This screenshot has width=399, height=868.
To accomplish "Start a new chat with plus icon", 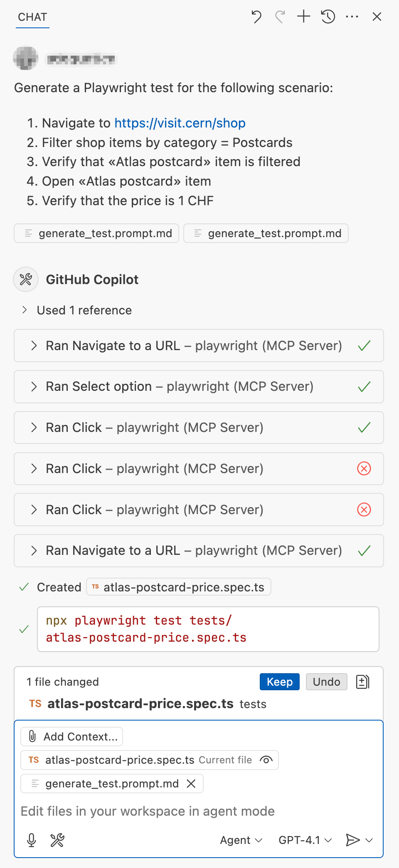I will pyautogui.click(x=304, y=17).
